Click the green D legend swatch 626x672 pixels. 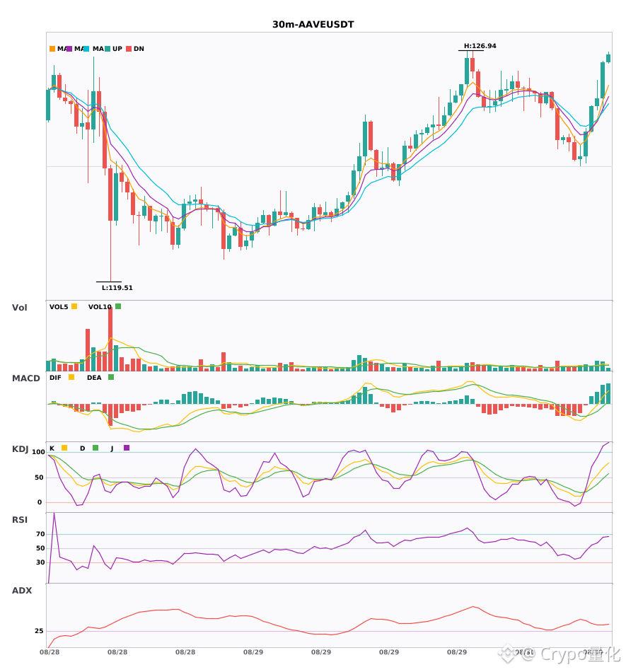[x=95, y=448]
